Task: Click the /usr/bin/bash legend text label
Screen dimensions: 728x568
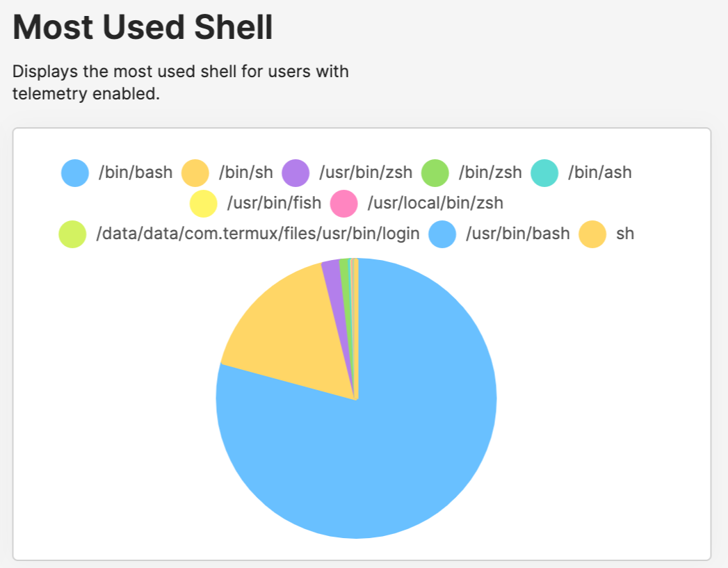Action: [x=518, y=234]
